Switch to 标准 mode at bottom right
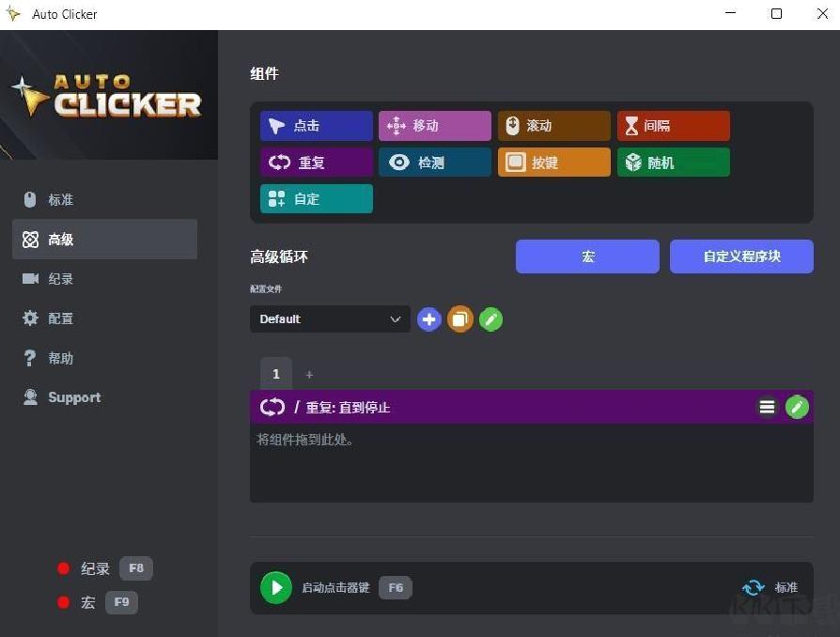 point(770,588)
